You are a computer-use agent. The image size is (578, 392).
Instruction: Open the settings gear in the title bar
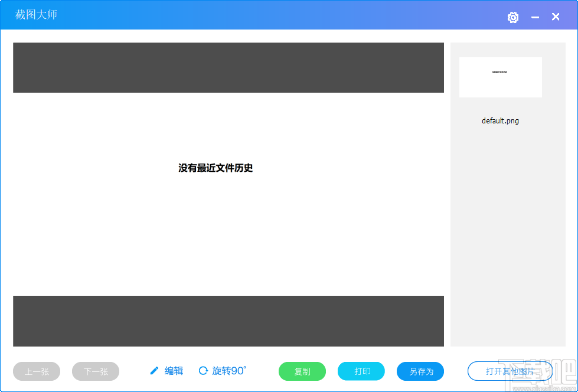click(512, 17)
